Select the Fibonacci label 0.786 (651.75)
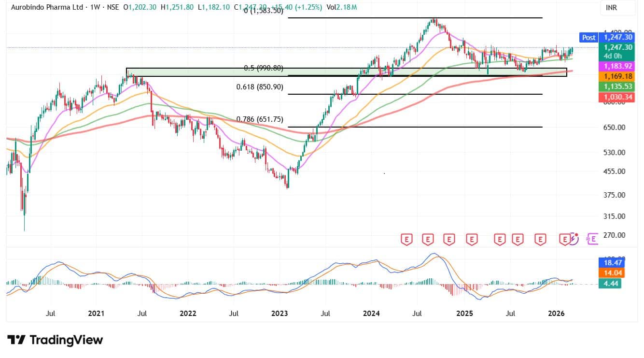This screenshot has height=358, width=644. pos(260,119)
